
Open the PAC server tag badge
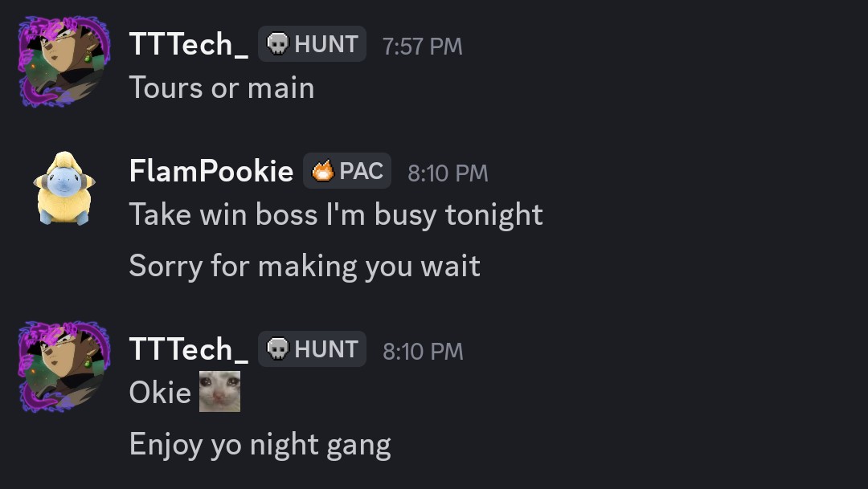[x=347, y=171]
